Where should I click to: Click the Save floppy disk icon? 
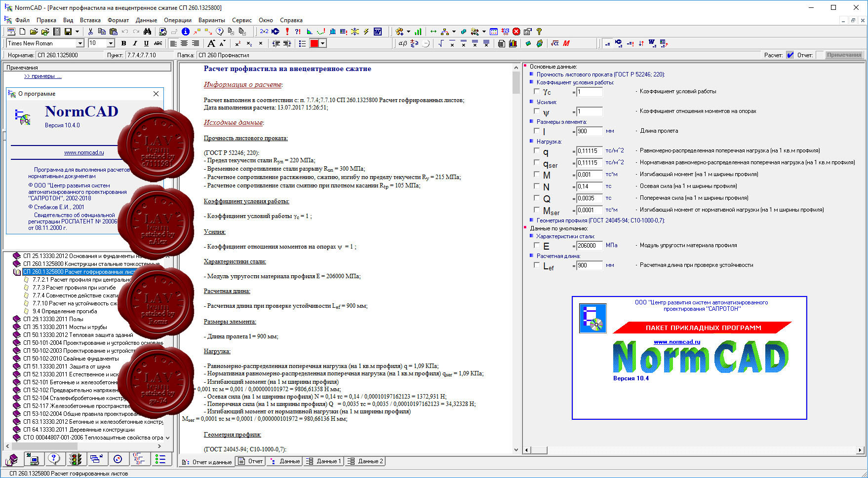coord(68,32)
